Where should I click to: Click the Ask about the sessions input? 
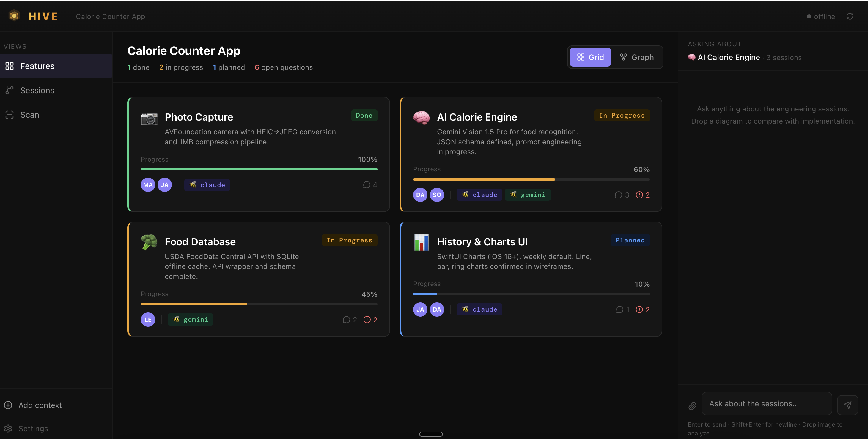[x=766, y=404]
